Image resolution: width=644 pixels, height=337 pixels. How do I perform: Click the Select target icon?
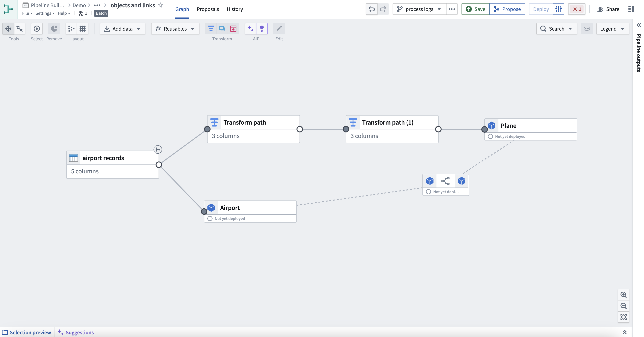pos(37,29)
